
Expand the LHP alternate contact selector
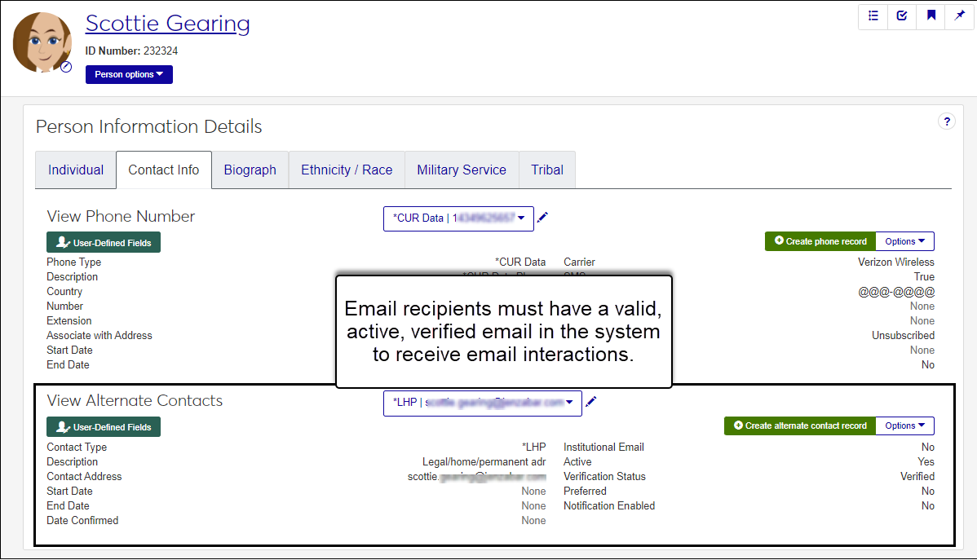tap(482, 403)
